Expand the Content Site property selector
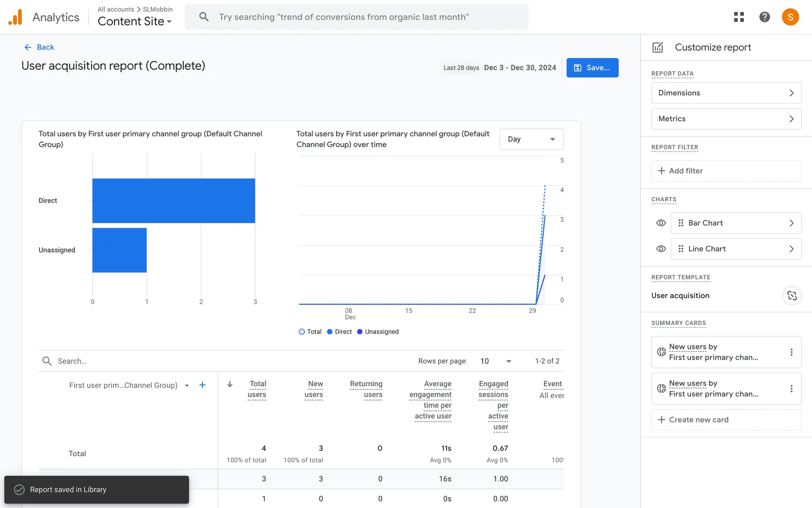 134,21
